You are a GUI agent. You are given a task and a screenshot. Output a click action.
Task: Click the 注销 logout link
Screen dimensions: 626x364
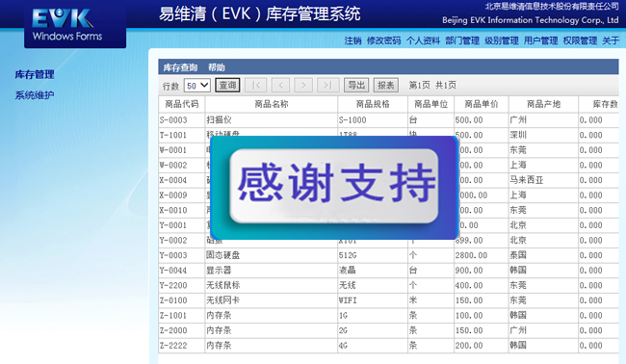[352, 40]
